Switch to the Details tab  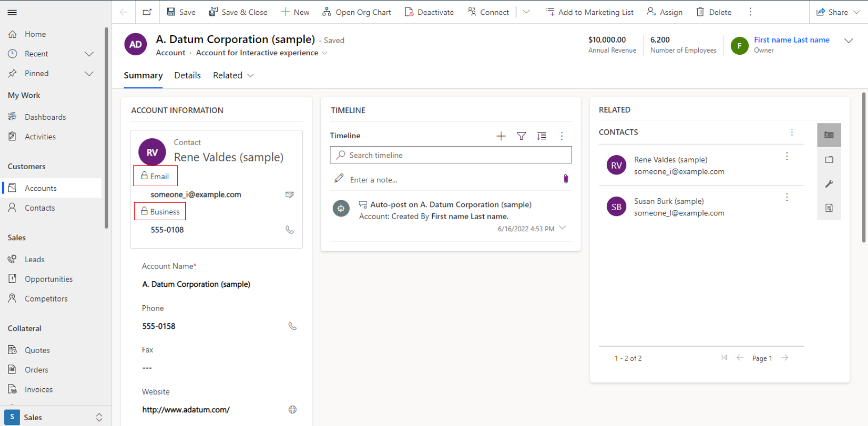(187, 76)
